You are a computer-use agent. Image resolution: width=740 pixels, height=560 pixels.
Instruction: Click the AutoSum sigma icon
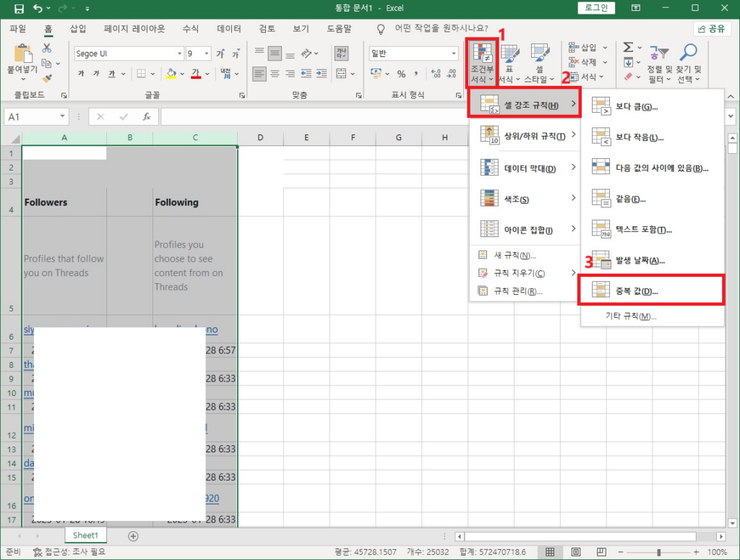coord(628,47)
